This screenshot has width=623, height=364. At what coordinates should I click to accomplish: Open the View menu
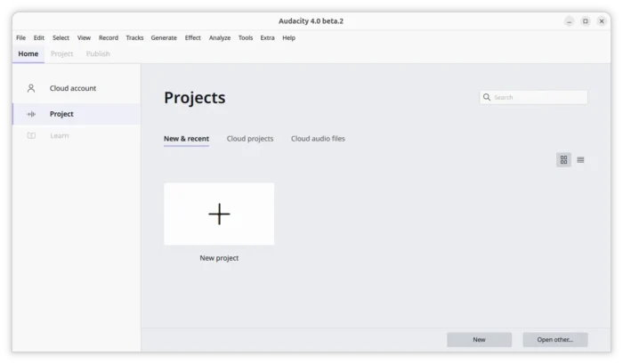point(84,37)
